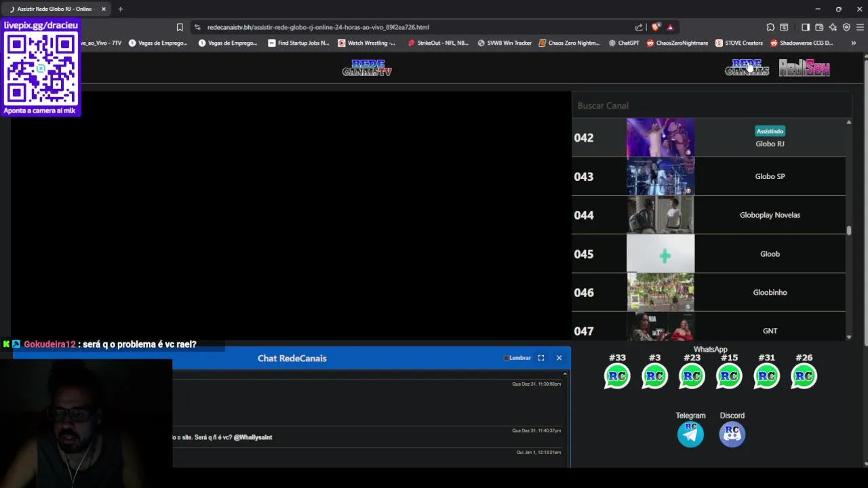Open Leo AI sparkle icon in toolbar

[x=833, y=27]
